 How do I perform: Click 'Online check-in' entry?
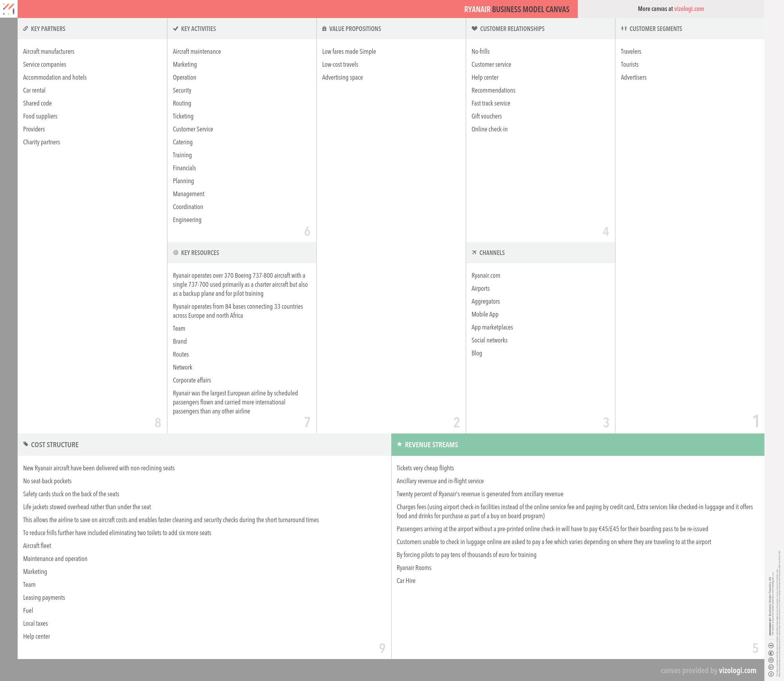[490, 129]
